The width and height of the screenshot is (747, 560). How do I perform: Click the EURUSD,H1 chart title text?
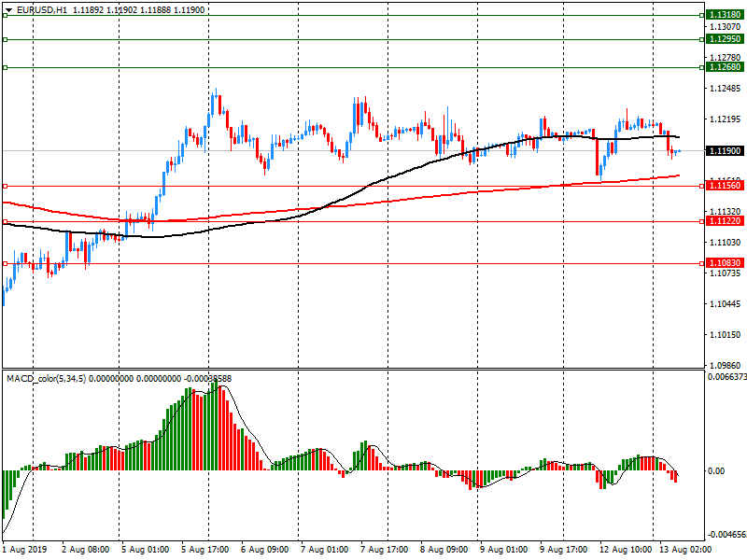(42, 10)
